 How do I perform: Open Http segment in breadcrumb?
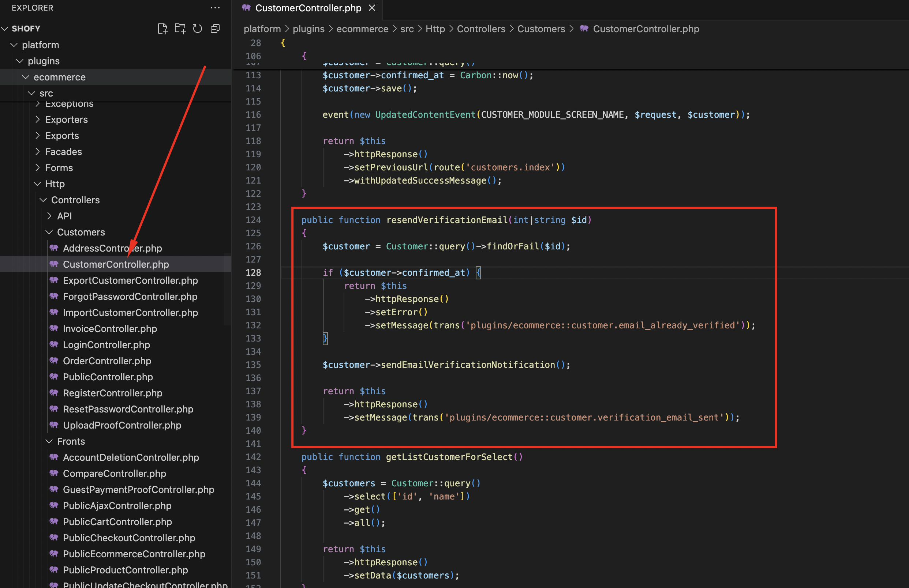[435, 29]
